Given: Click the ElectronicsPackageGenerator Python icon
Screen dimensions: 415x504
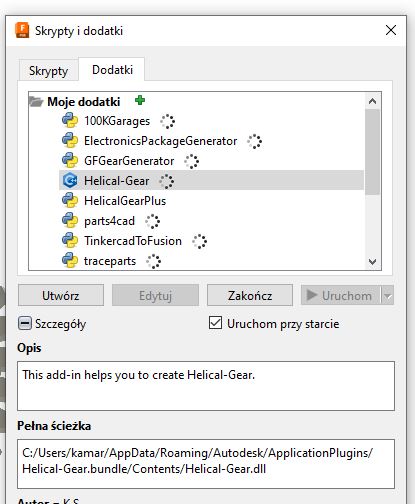Looking at the screenshot, I should [70, 141].
